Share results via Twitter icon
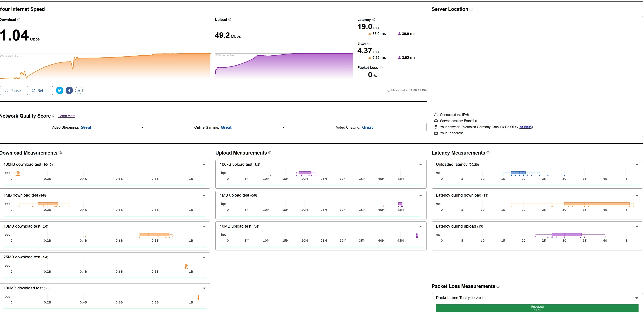The width and height of the screenshot is (644, 314). click(x=60, y=90)
